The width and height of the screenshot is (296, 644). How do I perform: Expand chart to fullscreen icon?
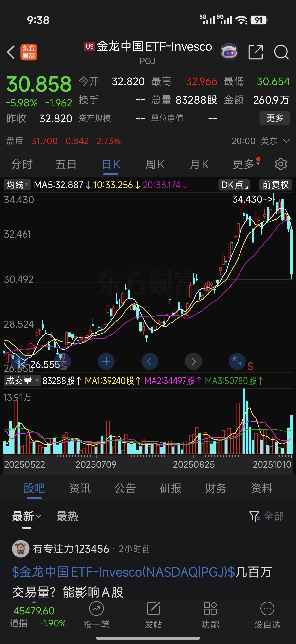pos(237,361)
